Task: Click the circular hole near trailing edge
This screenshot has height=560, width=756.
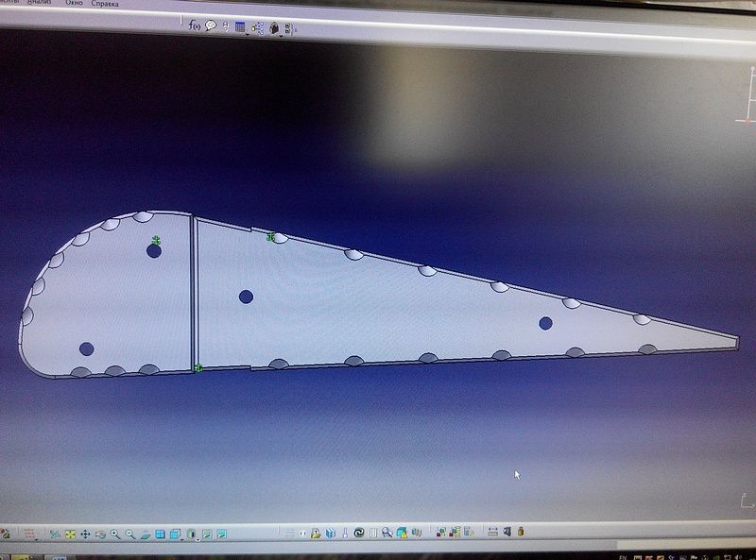Action: [x=545, y=323]
